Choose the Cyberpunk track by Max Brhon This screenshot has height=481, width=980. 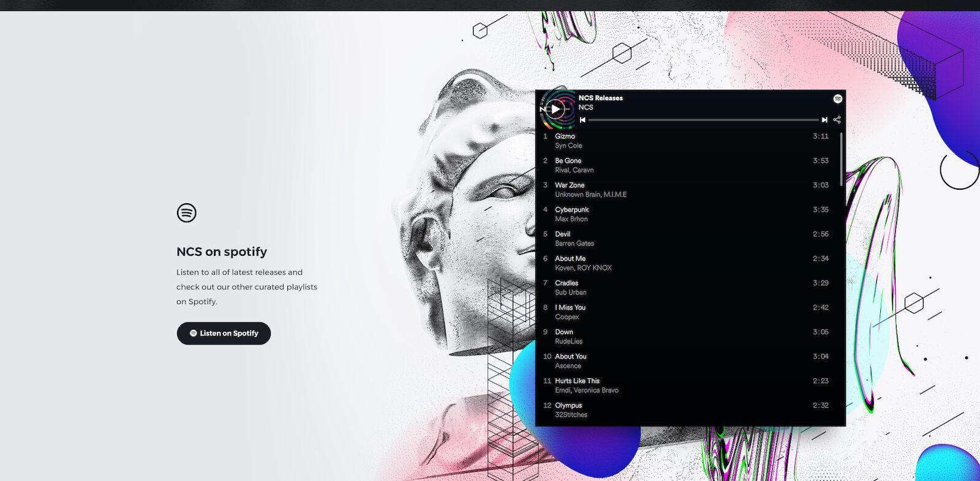(571, 210)
